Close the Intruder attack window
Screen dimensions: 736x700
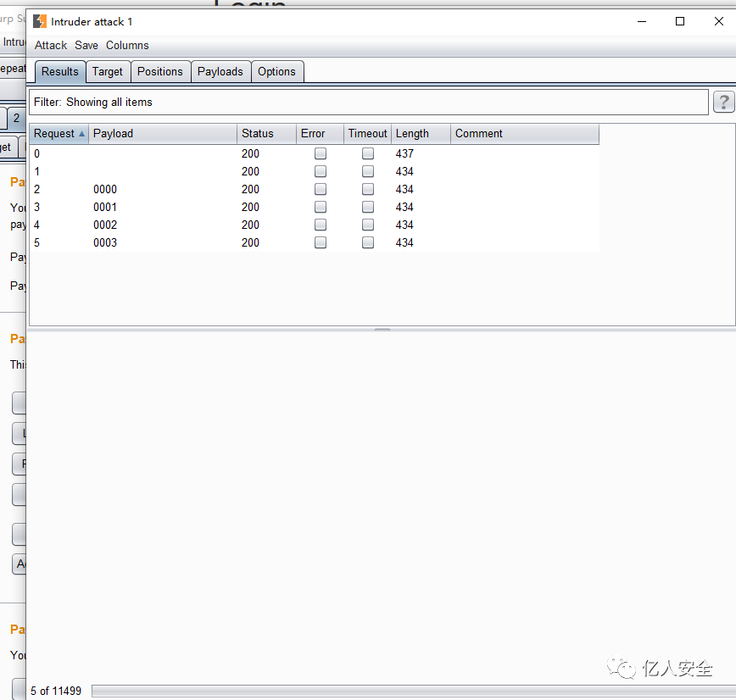coord(719,21)
